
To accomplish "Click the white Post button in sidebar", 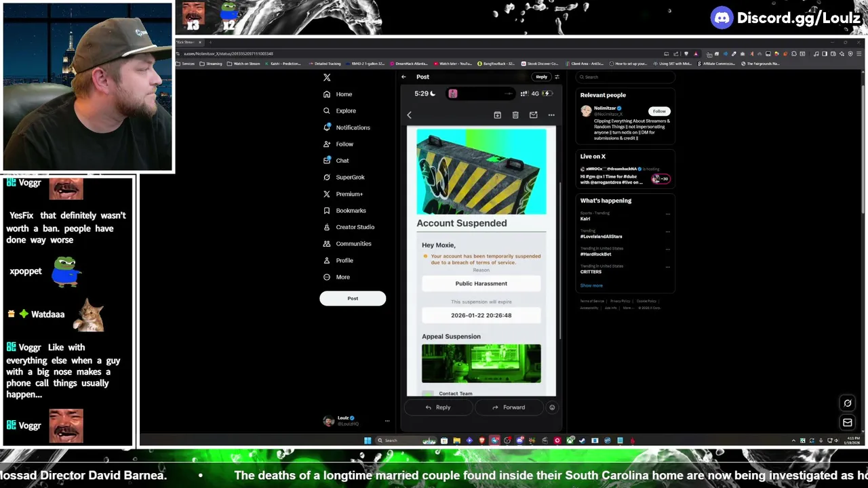I will (353, 298).
